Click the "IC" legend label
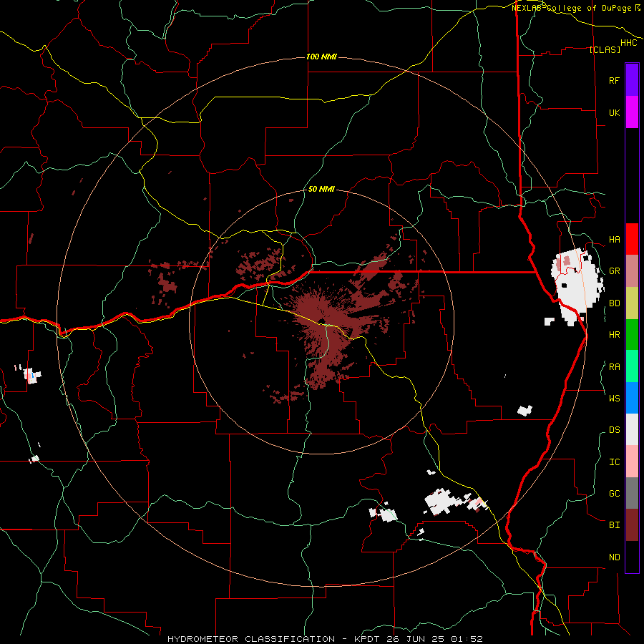 (615, 462)
